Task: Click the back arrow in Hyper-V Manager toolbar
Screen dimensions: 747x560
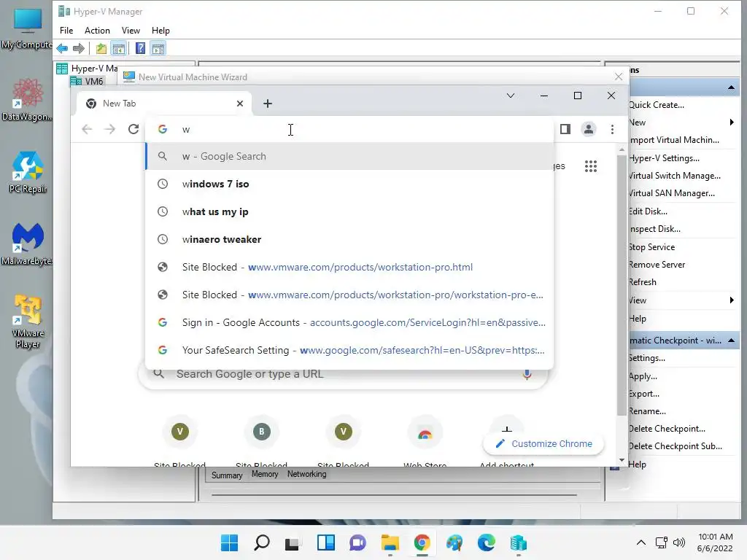Action: (x=62, y=49)
